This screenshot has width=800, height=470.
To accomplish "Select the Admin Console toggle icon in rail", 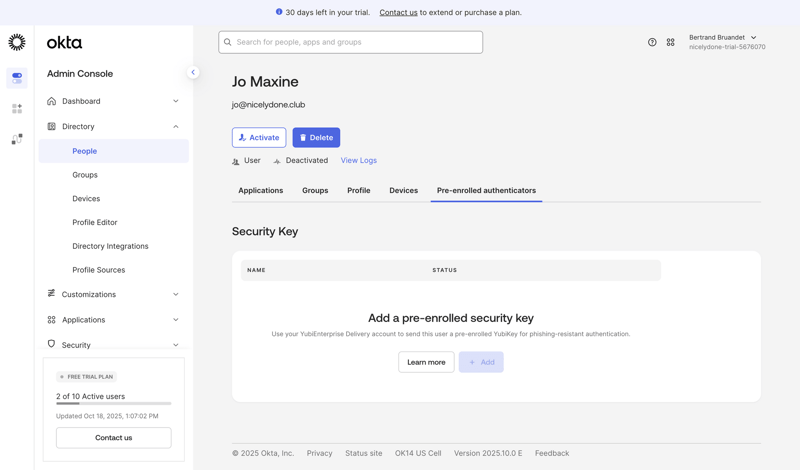I will 17,78.
